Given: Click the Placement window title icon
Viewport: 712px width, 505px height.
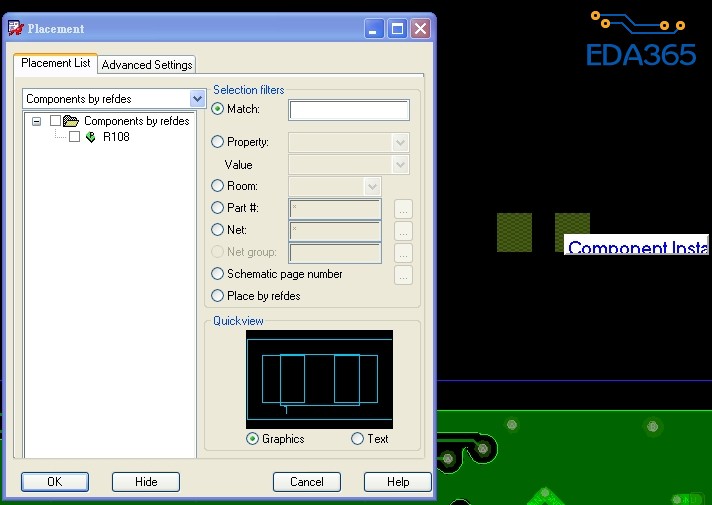Looking at the screenshot, I should point(16,28).
